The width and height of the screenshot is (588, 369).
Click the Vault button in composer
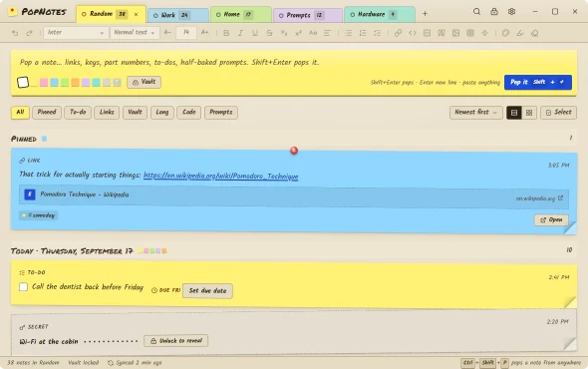pos(144,82)
